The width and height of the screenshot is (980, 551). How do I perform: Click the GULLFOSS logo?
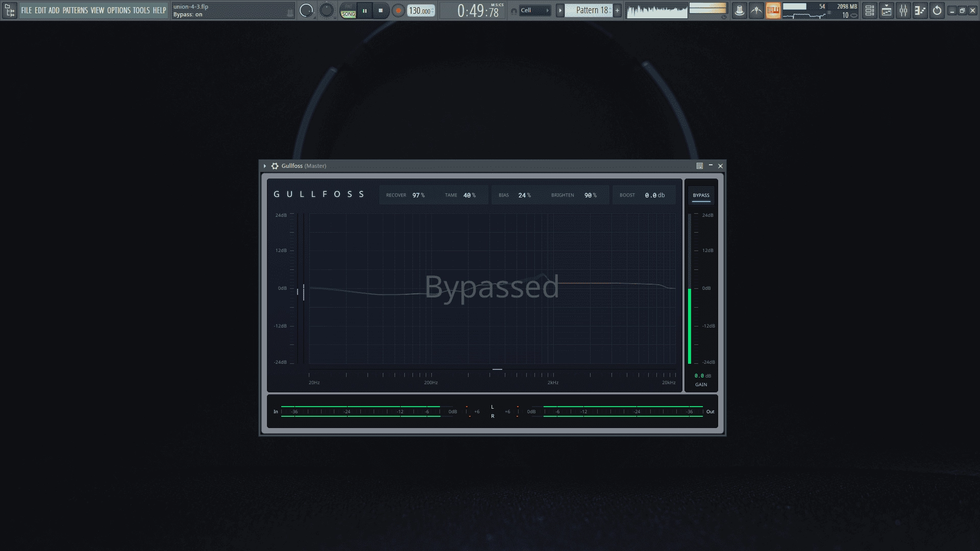click(319, 194)
